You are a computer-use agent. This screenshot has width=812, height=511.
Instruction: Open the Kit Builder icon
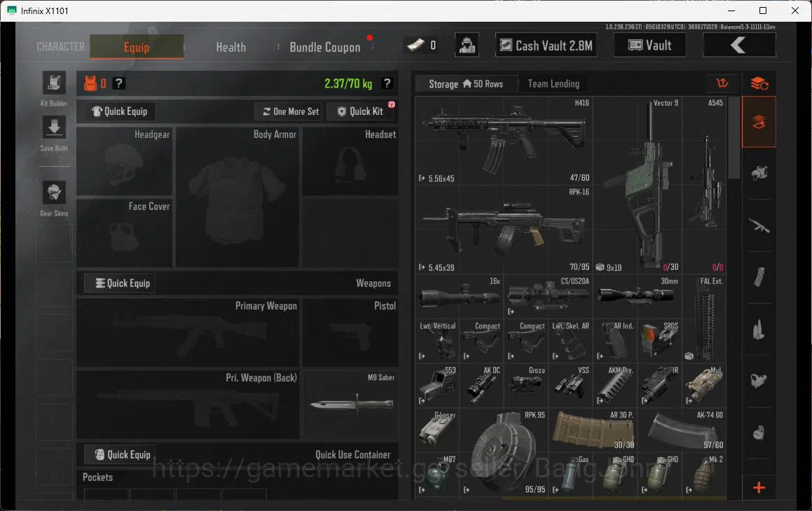click(x=54, y=83)
